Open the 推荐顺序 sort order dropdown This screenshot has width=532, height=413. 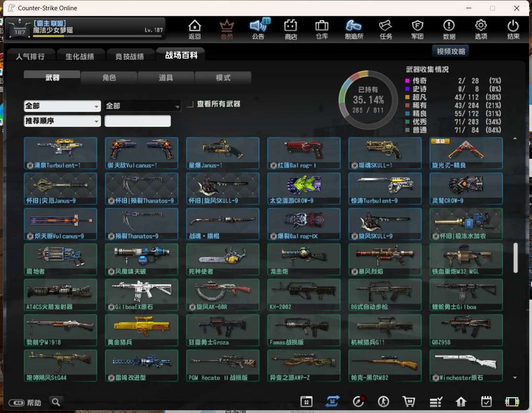click(x=62, y=121)
